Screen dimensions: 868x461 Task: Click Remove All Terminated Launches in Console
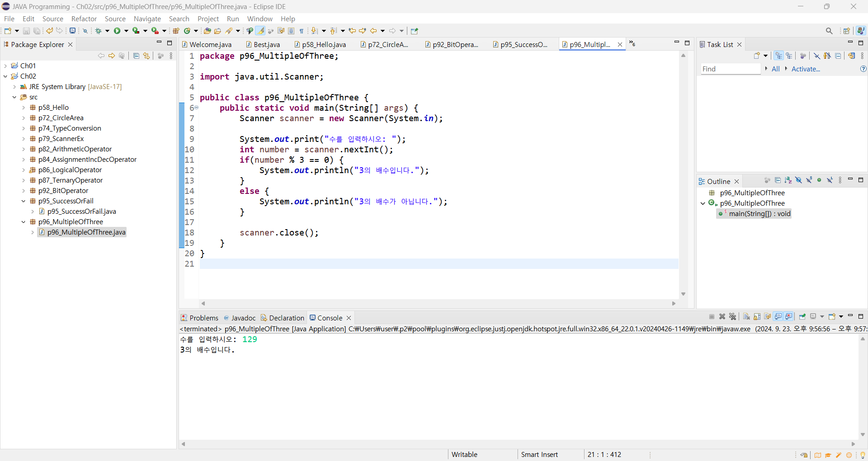pos(733,316)
